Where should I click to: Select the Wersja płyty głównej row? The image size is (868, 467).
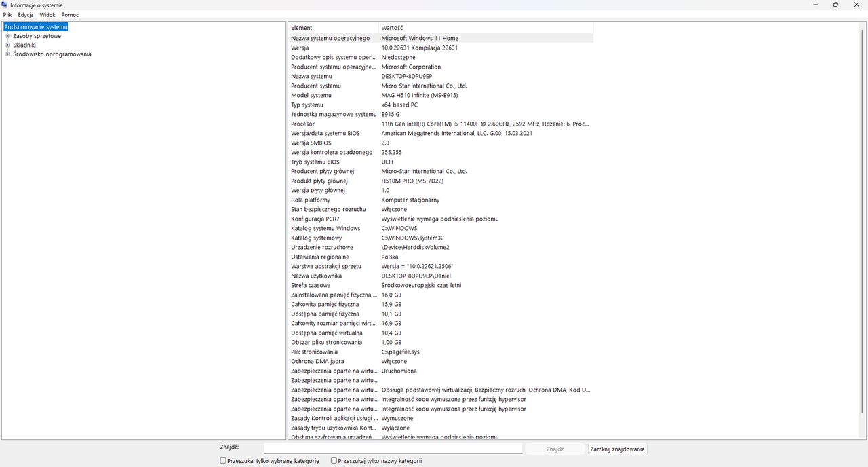(441, 191)
